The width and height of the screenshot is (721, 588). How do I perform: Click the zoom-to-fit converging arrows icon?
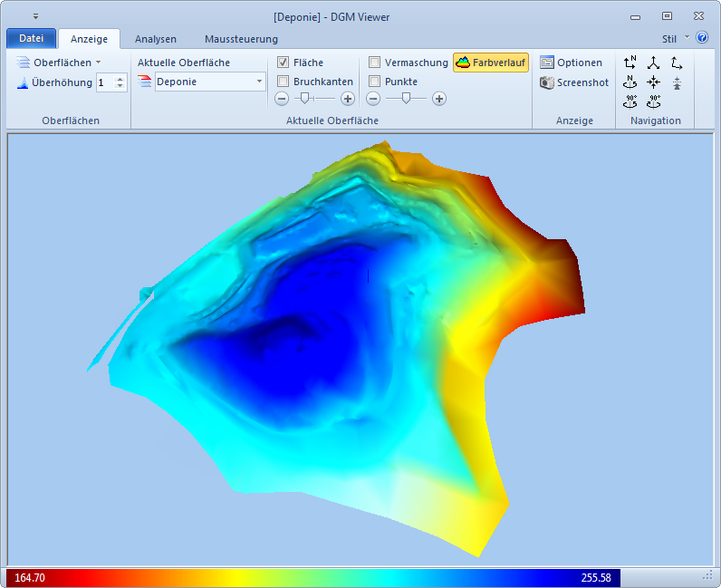pos(653,82)
